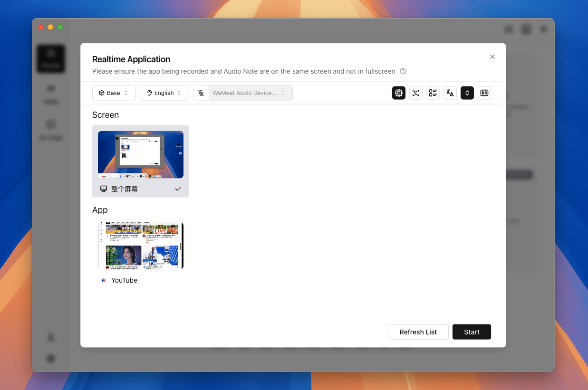Click the Start button
This screenshot has width=588, height=390.
click(472, 332)
